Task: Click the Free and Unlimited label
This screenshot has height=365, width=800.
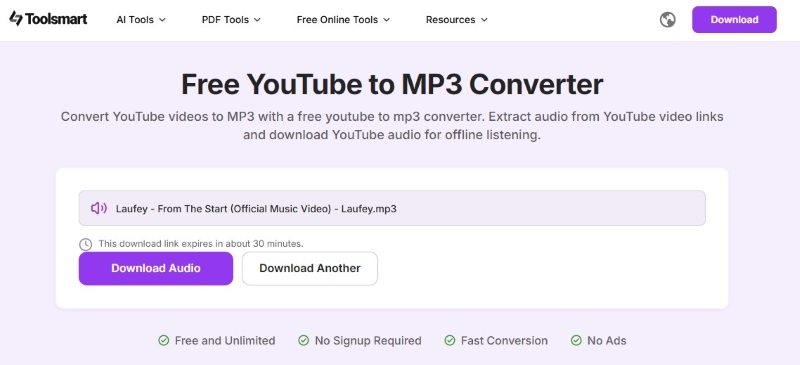Action: click(225, 340)
